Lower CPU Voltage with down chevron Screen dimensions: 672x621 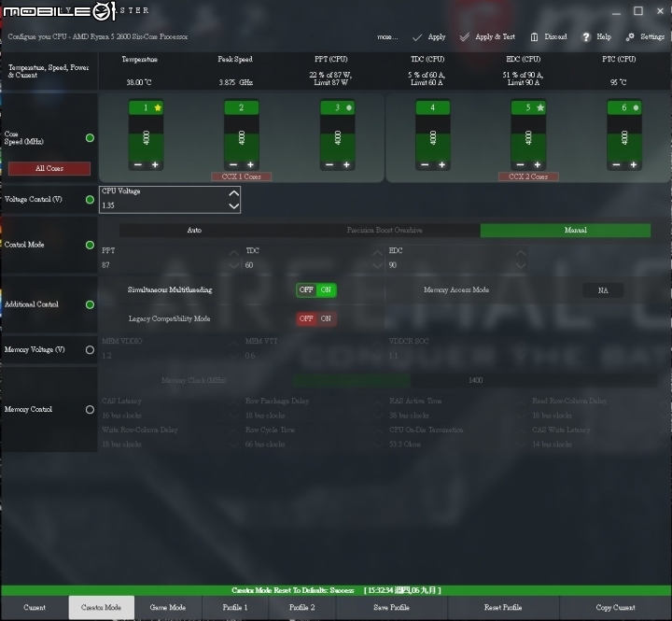coord(234,205)
